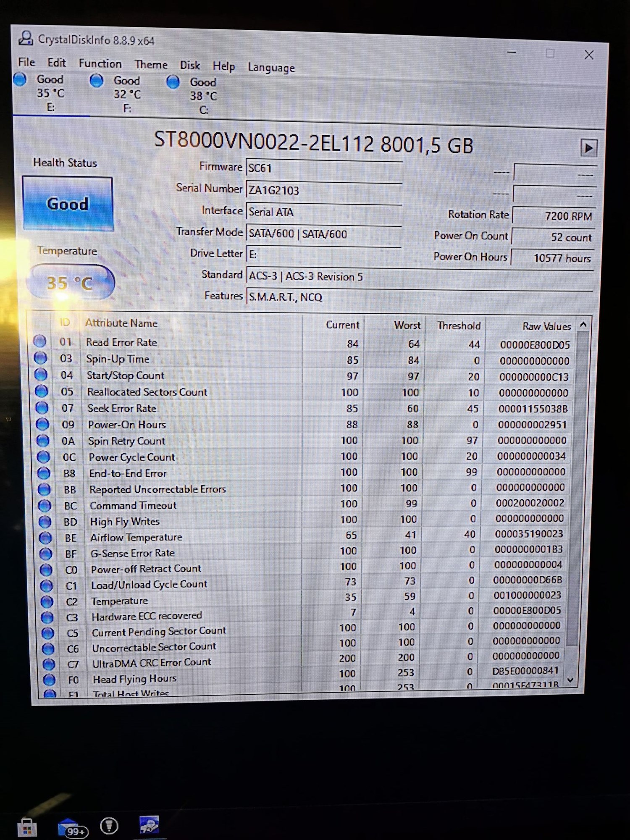The height and width of the screenshot is (840, 630).
Task: Select the Command Timeout attribute name
Action: point(133,505)
